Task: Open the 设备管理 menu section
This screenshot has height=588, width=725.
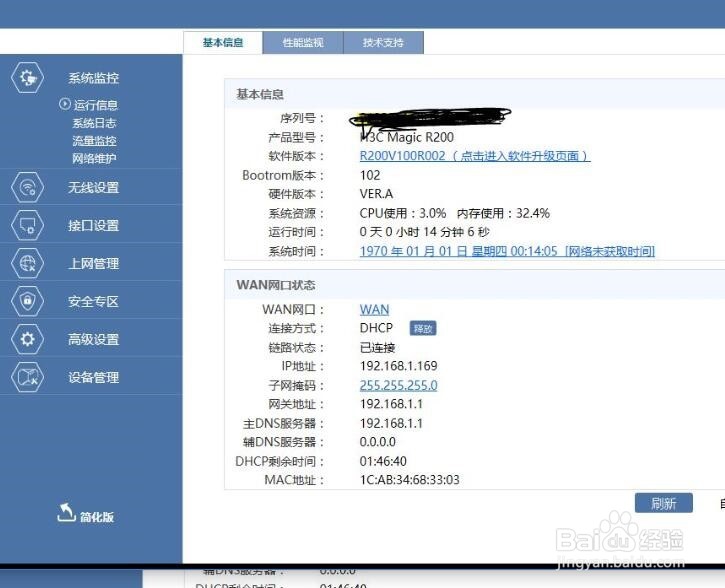Action: (x=93, y=377)
